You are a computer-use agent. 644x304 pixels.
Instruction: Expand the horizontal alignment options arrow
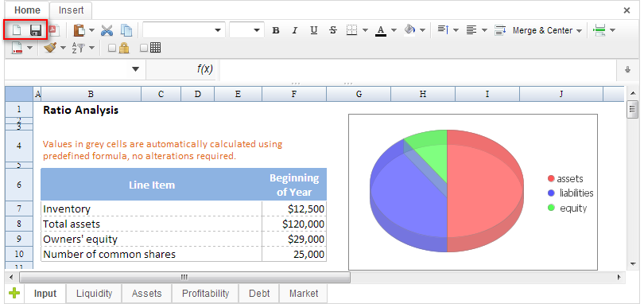click(x=484, y=30)
